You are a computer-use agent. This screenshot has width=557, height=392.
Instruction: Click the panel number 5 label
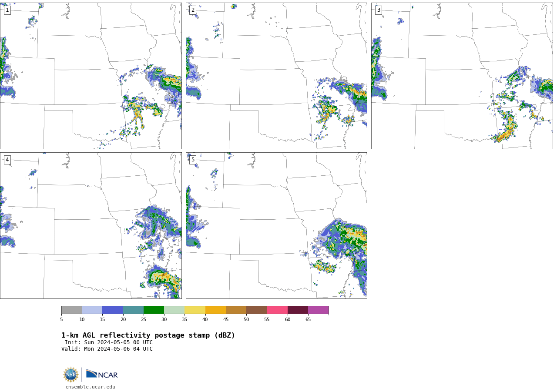point(193,160)
